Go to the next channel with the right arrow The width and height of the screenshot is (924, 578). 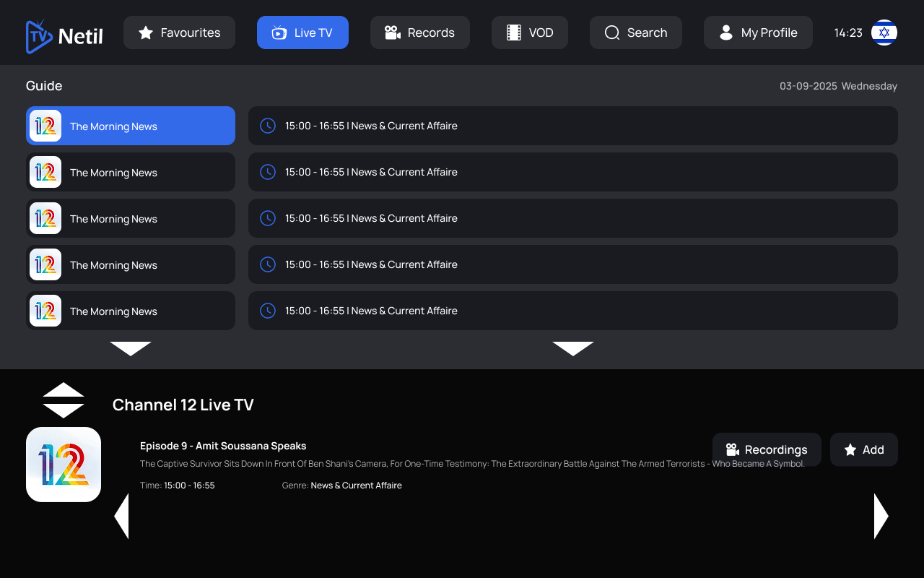coord(881,515)
